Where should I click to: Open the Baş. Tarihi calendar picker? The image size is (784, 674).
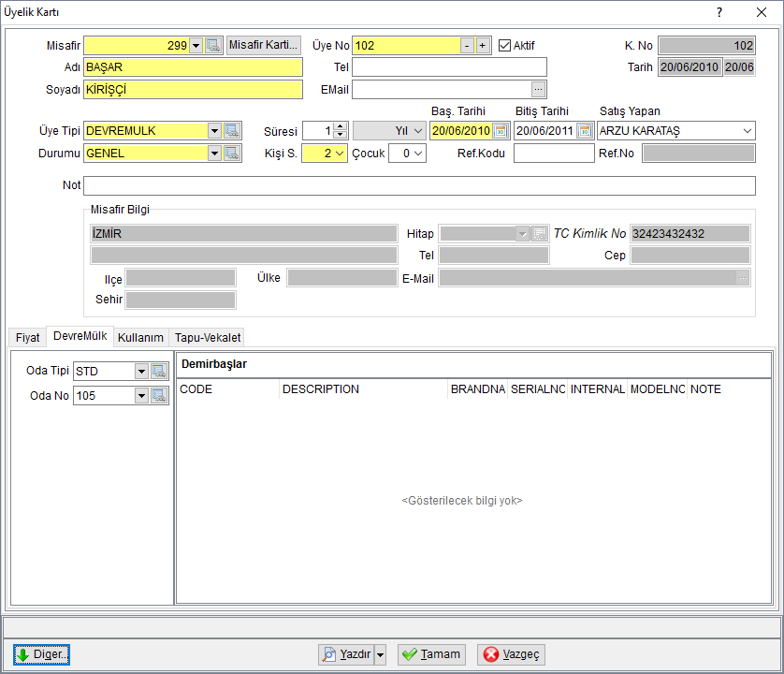tap(501, 131)
